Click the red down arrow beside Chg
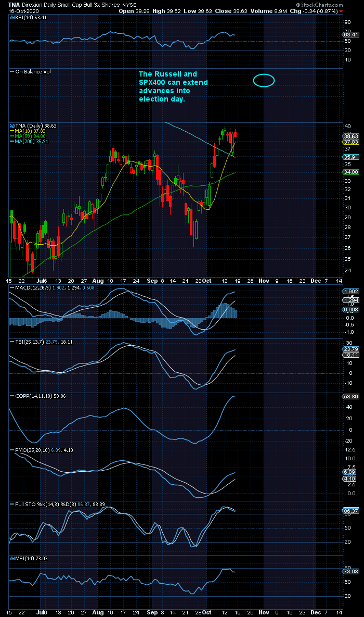This screenshot has width=364, height=617. coord(341,11)
